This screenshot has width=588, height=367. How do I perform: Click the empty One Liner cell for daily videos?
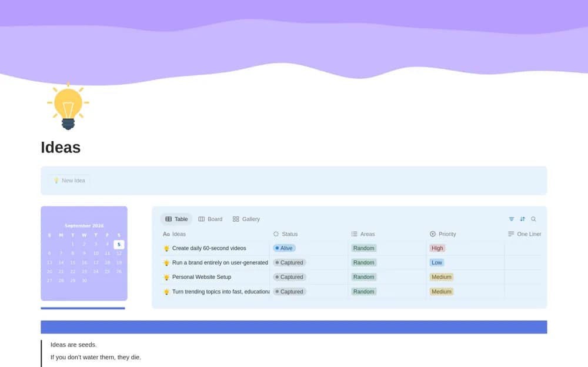tap(523, 248)
